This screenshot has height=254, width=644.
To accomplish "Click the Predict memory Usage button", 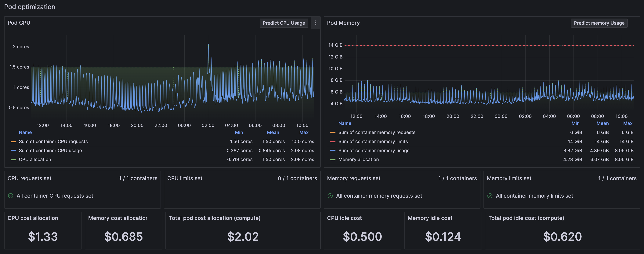I will coord(599,23).
